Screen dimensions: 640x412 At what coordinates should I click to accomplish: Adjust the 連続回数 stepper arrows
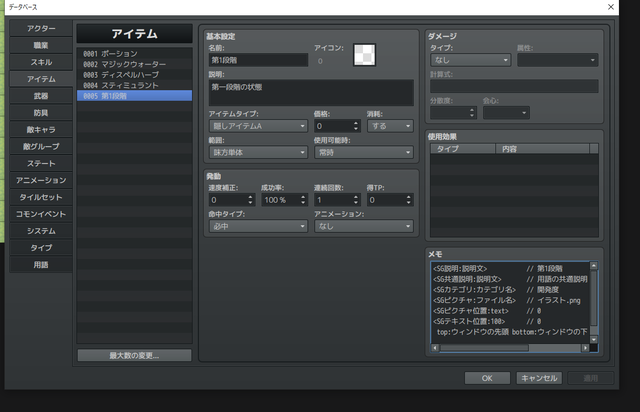[x=356, y=200]
